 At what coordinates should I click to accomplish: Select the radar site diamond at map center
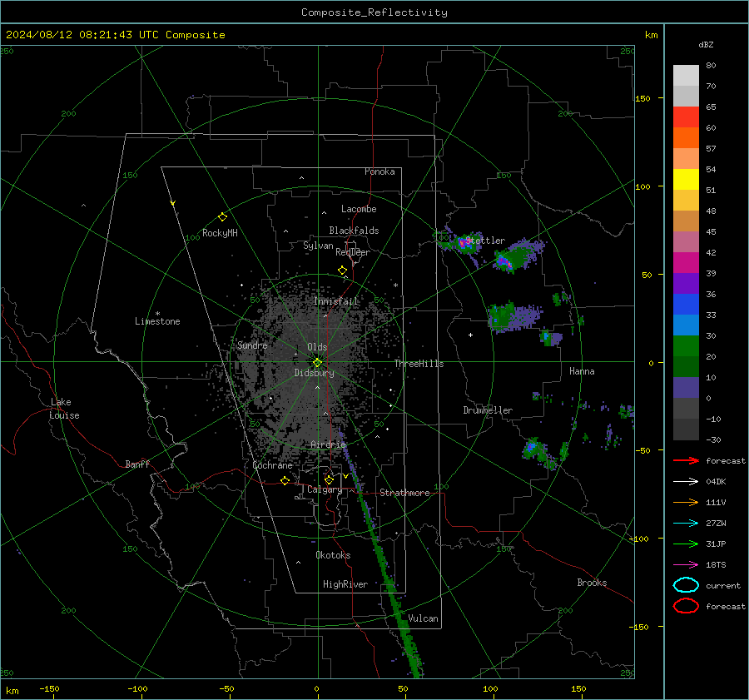pyautogui.click(x=317, y=363)
